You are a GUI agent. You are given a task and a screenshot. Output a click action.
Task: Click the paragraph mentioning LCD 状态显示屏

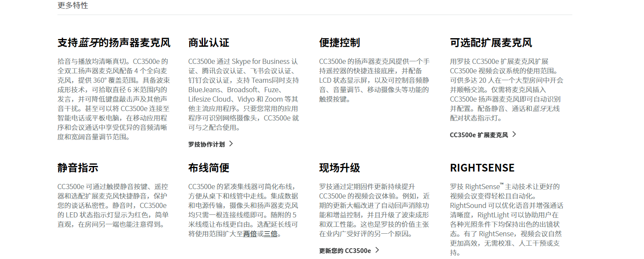pyautogui.click(x=375, y=80)
